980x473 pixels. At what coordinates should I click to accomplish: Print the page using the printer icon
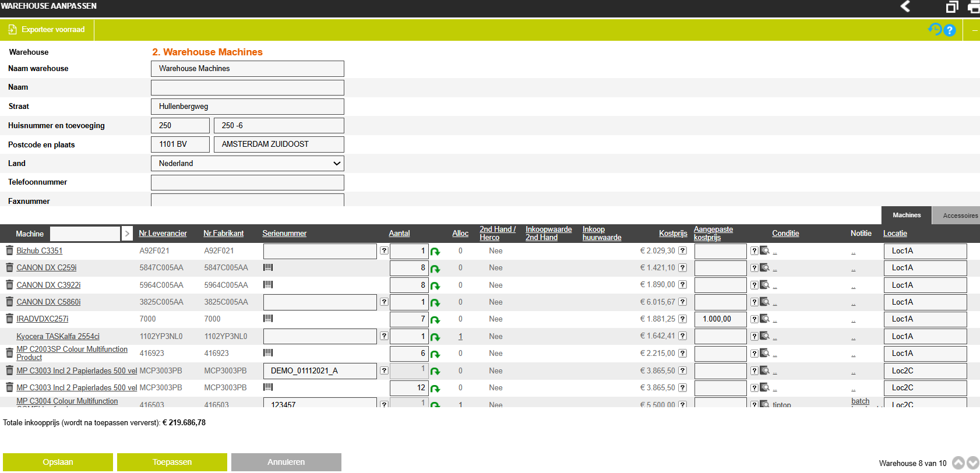(x=974, y=7)
